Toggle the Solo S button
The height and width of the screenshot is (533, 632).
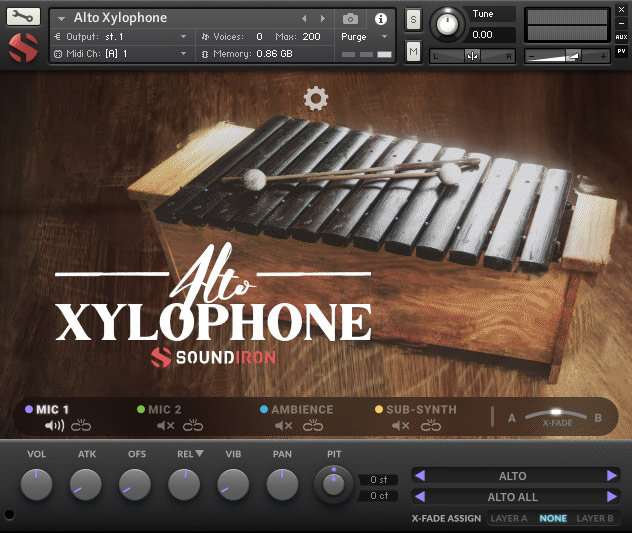tap(413, 19)
